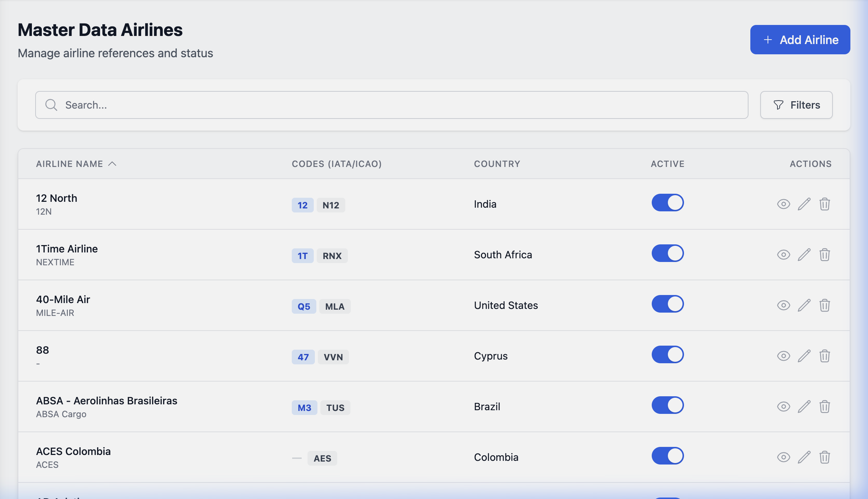Image resolution: width=868 pixels, height=499 pixels.
Task: Click the IATA code badge Q5
Action: click(304, 306)
